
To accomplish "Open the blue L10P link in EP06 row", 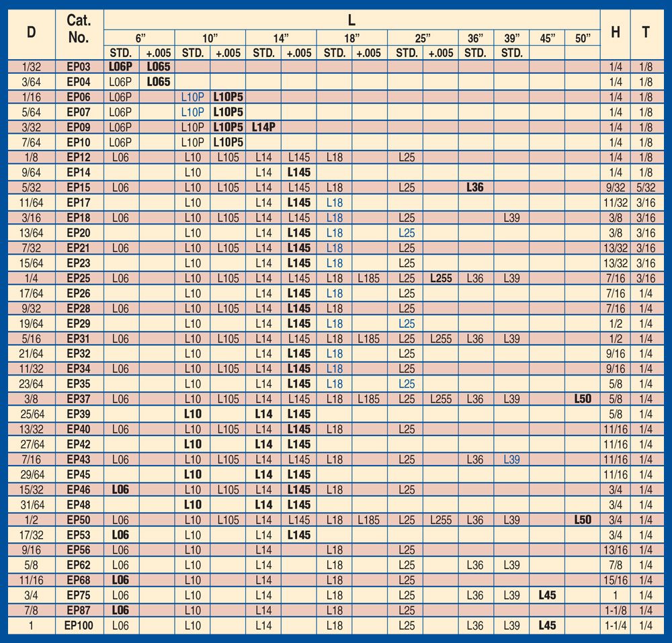I will point(193,97).
